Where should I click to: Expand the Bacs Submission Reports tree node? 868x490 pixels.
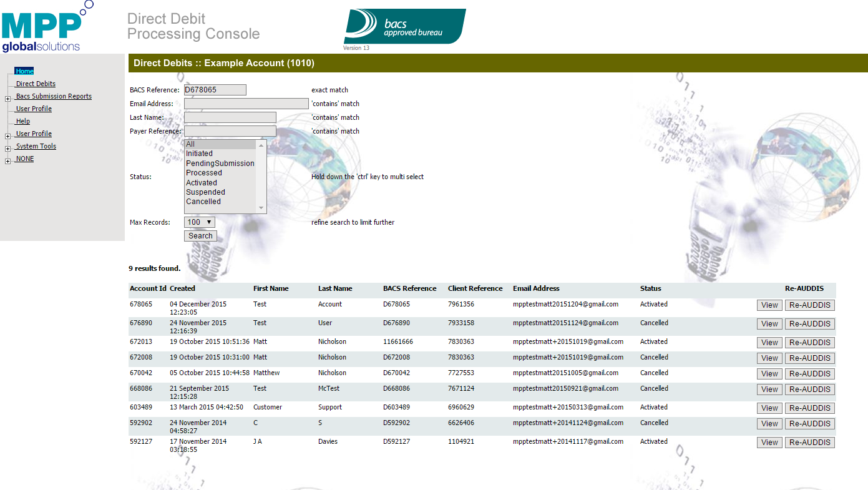[7, 99]
